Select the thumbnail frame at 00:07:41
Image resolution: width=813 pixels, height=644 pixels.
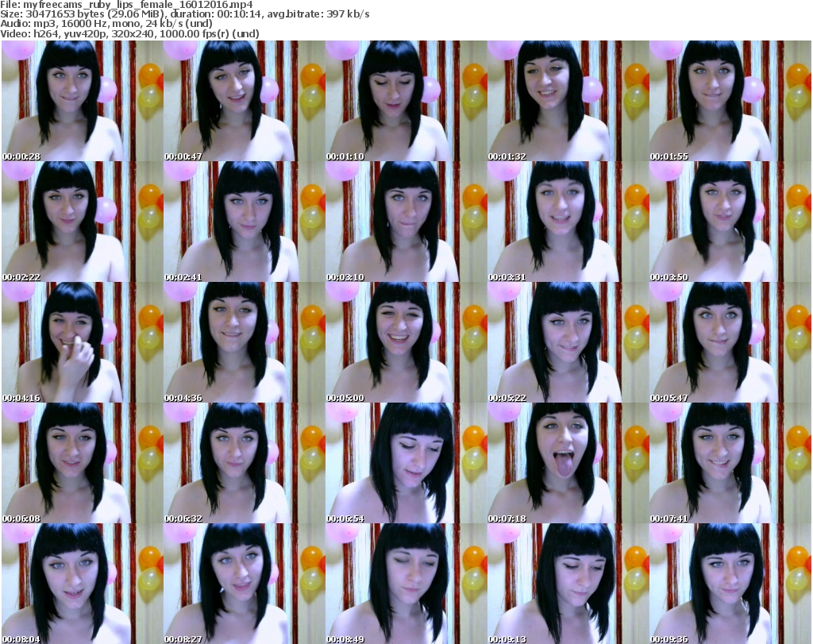click(x=730, y=463)
